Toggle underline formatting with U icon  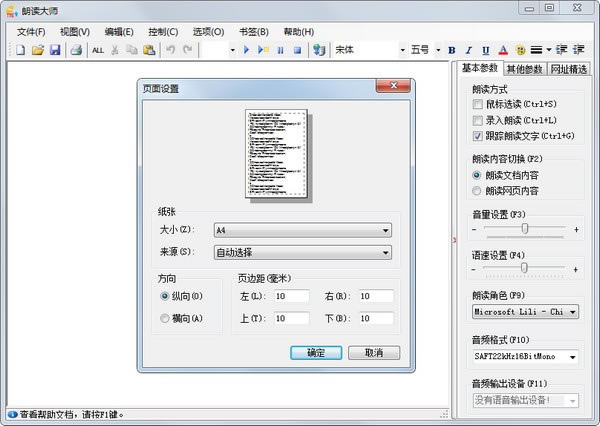click(x=486, y=50)
